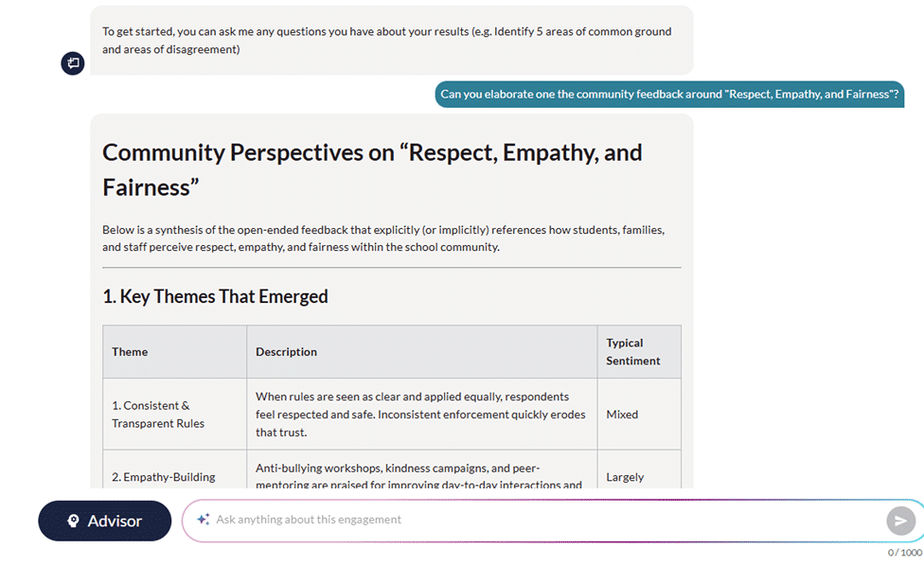Click the sparkle icon in the ask box
The height and width of the screenshot is (566, 924).
[203, 520]
